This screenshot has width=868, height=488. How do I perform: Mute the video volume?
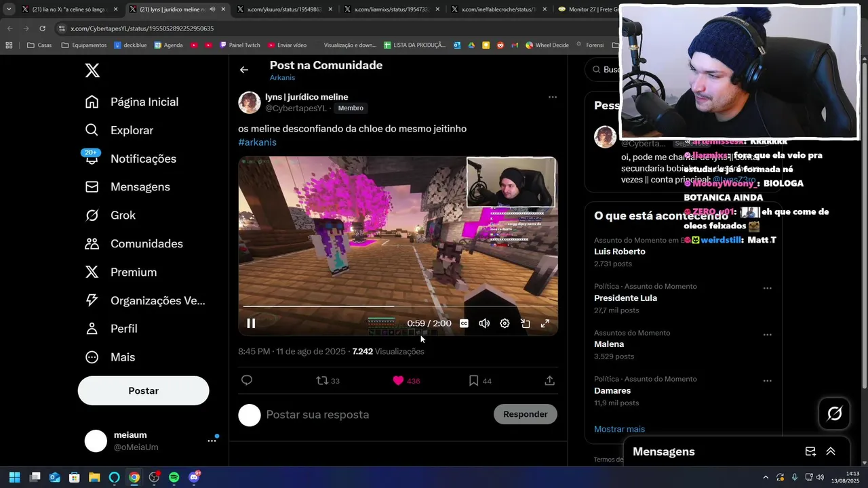tap(484, 323)
